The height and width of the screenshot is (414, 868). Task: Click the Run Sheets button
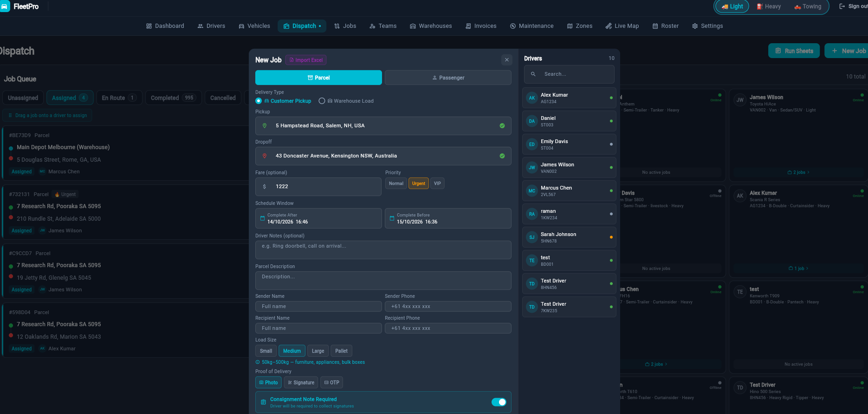pyautogui.click(x=794, y=51)
